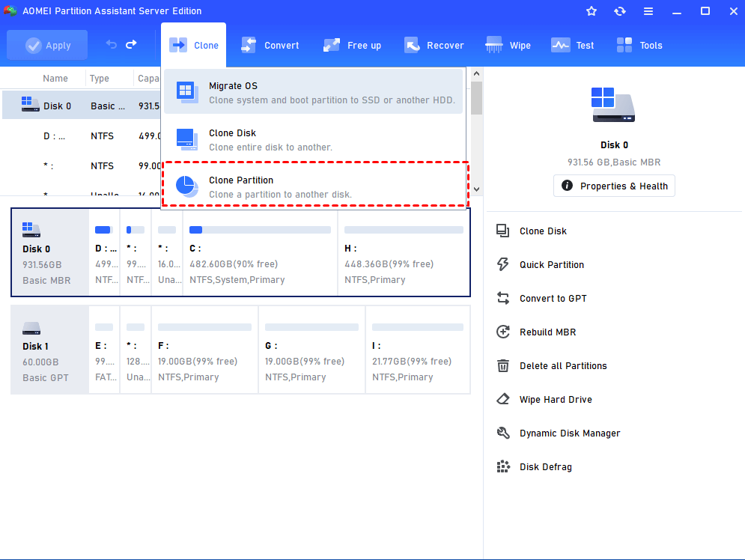Select the D: partition block on Disk 0
Image resolution: width=745 pixels, height=560 pixels.
point(105,253)
